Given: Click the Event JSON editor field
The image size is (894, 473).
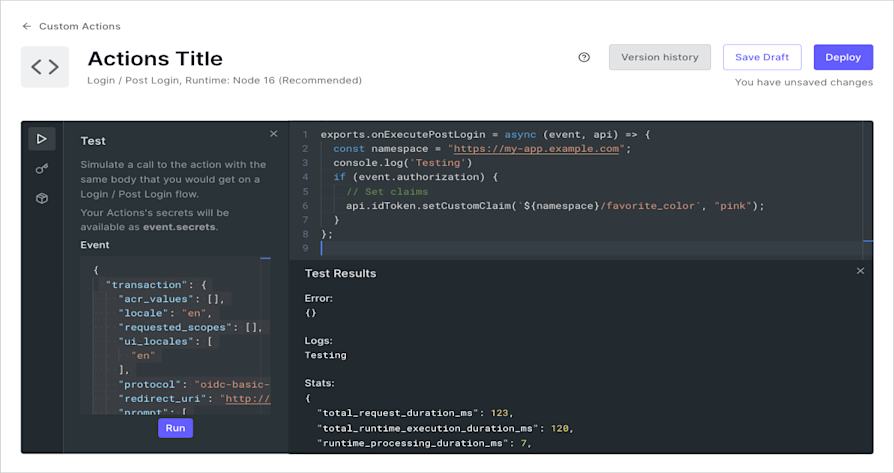Looking at the screenshot, I should pyautogui.click(x=176, y=335).
